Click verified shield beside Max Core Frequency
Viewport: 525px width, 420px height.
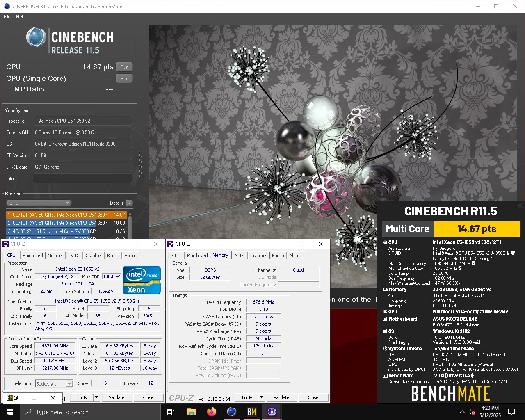click(474, 263)
